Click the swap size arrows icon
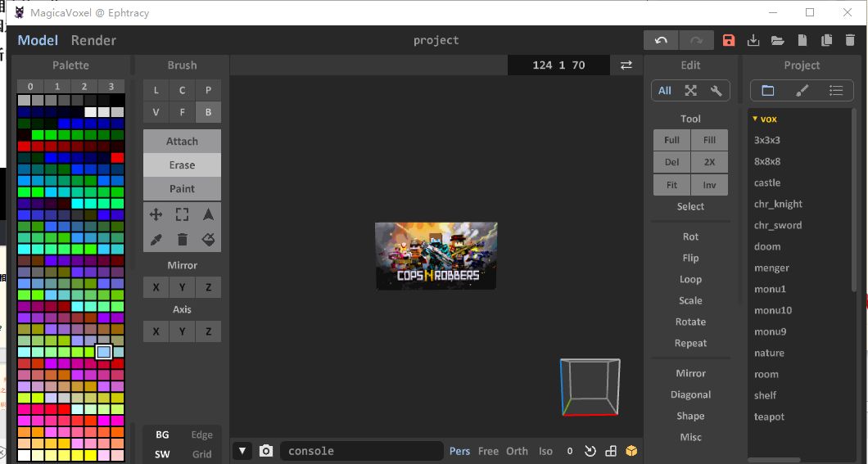This screenshot has height=464, width=868. coord(626,65)
